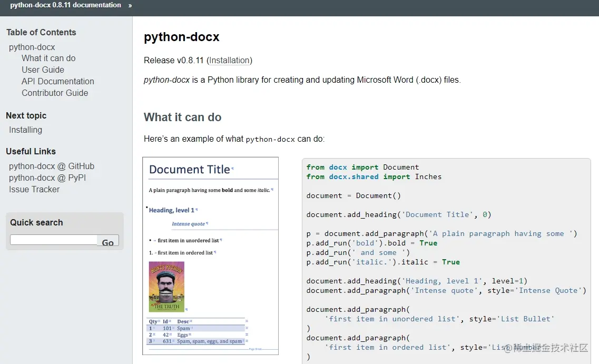Click the Next topic sidebar heading
This screenshot has width=599, height=364.
tap(26, 116)
